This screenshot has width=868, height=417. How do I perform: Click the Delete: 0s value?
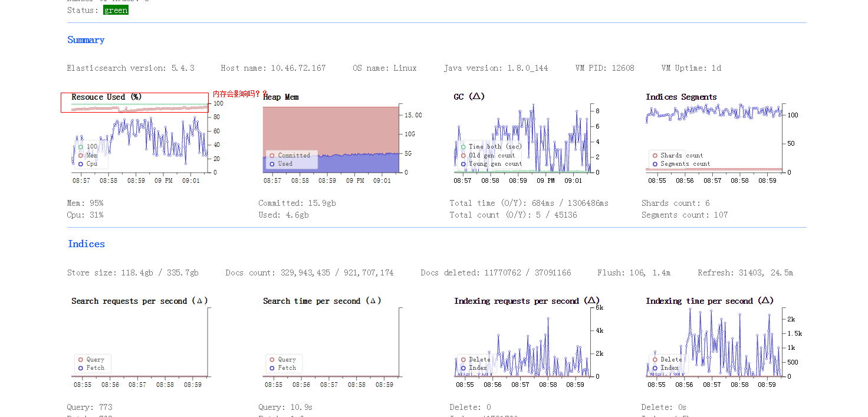point(664,408)
